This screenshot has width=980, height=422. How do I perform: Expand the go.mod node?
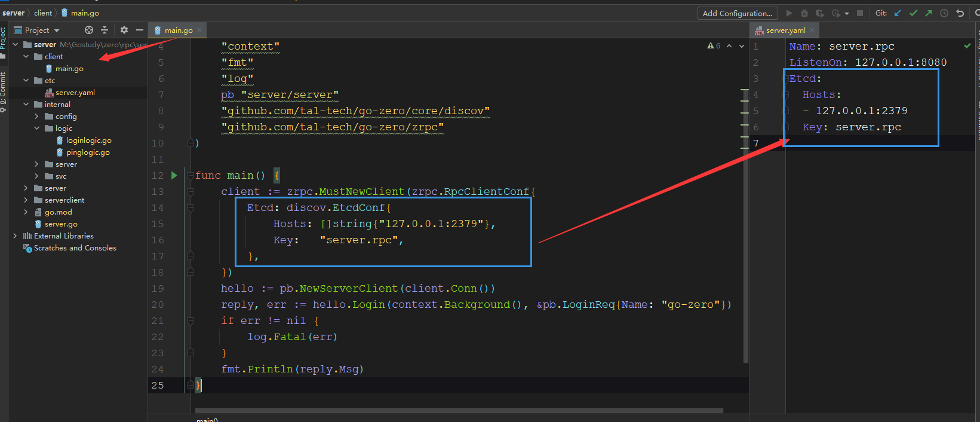(26, 212)
